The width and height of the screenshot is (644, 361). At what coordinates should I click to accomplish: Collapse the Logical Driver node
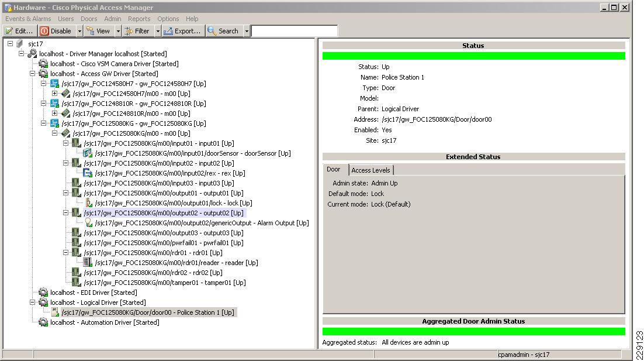click(33, 302)
